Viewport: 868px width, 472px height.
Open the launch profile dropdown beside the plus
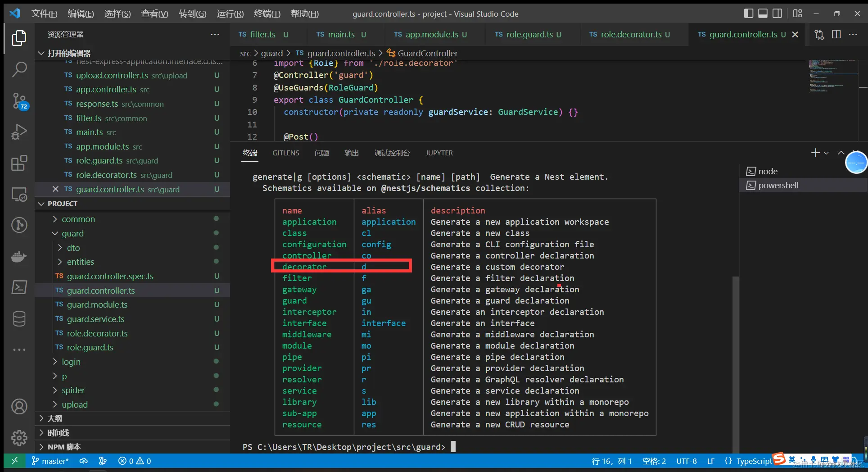[x=827, y=153]
